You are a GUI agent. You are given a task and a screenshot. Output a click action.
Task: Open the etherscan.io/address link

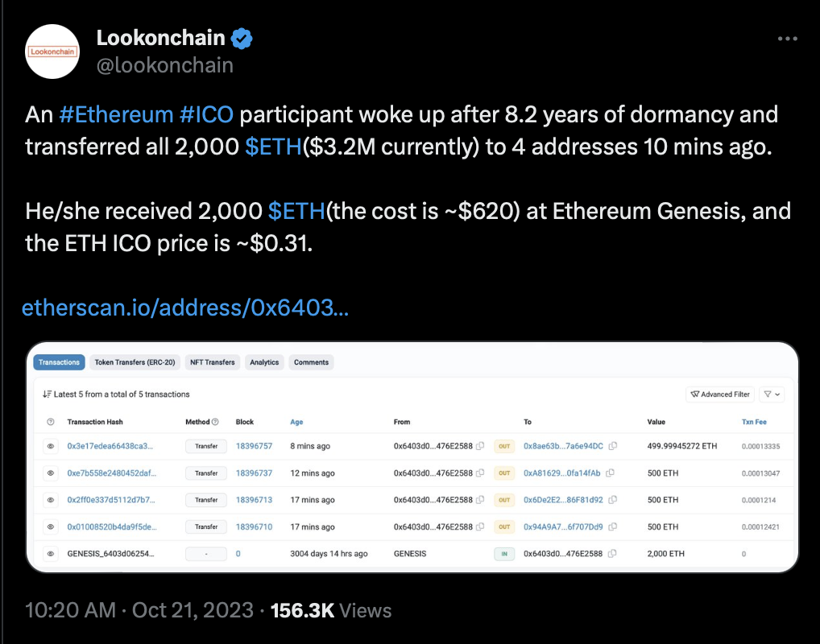tap(184, 308)
